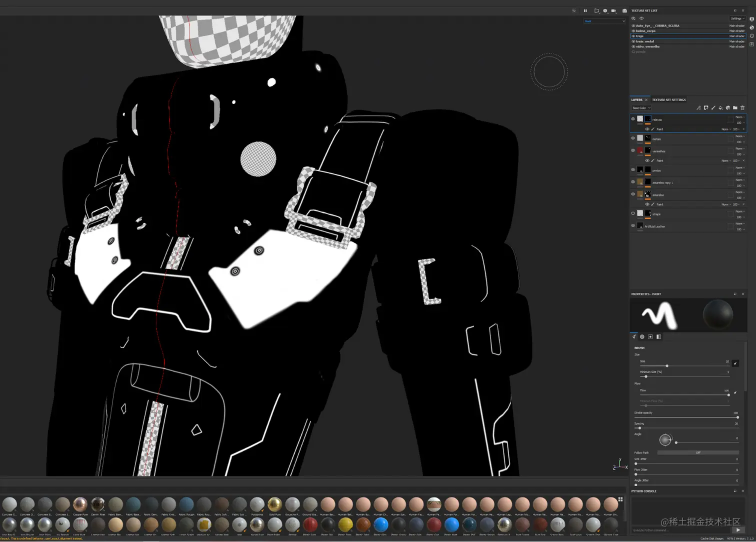Open amarelos layer Norm blending mode dropdown
Screen dimensions: 756x542
tap(740, 192)
